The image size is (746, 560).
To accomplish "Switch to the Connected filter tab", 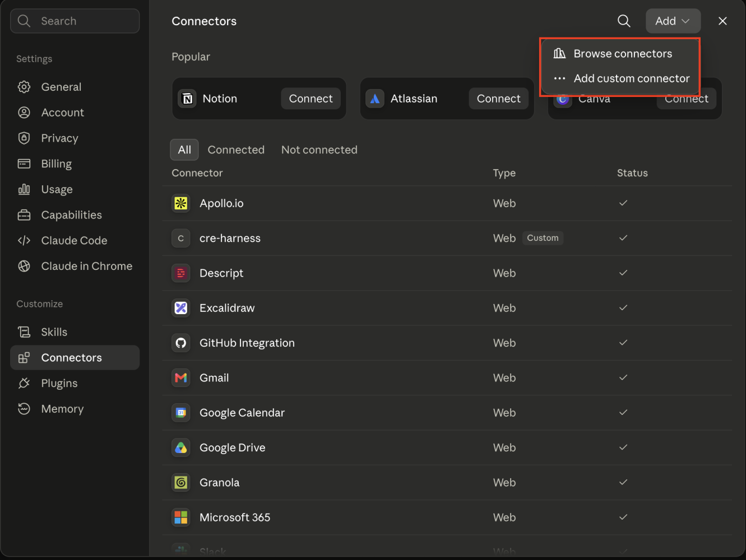I will pyautogui.click(x=236, y=150).
